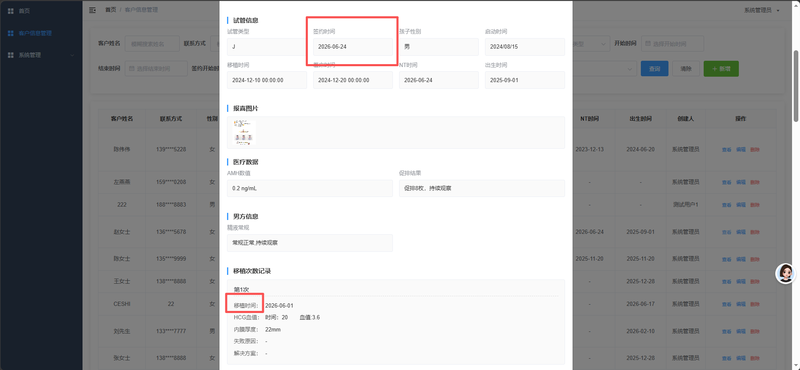Click the 移植次数记录 section heading

point(252,271)
